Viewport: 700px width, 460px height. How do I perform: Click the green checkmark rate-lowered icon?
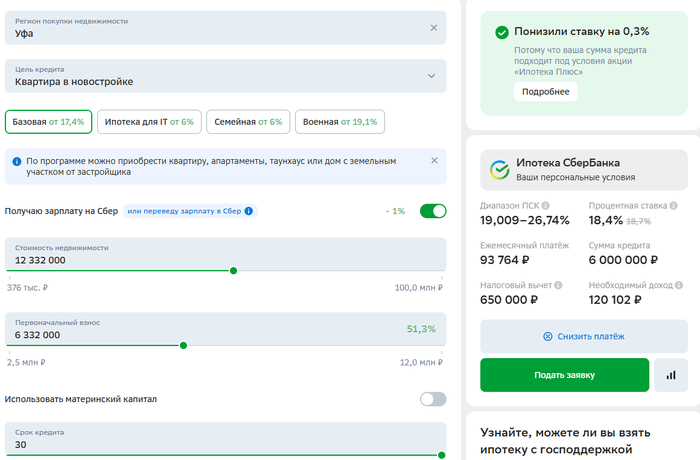coord(501,33)
